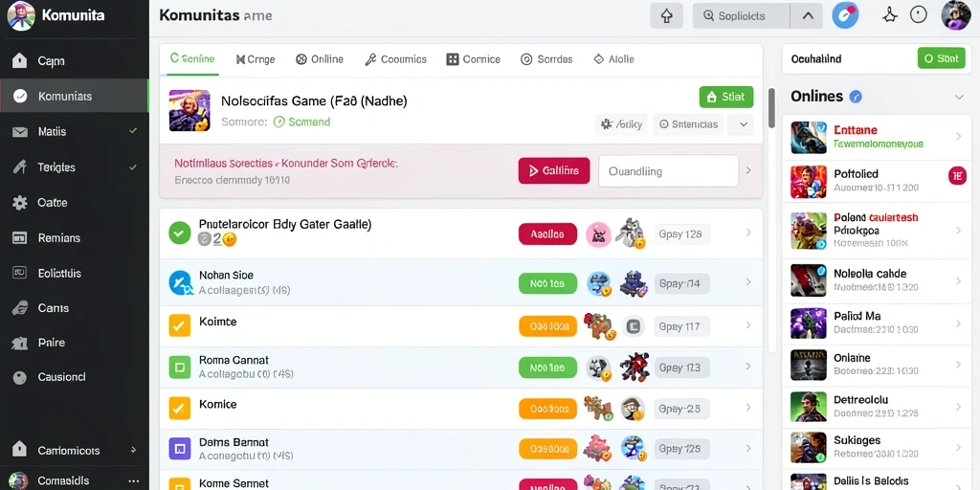980x490 pixels.
Task: Toggle the green checkbox beside Roma Gannat
Action: (179, 367)
